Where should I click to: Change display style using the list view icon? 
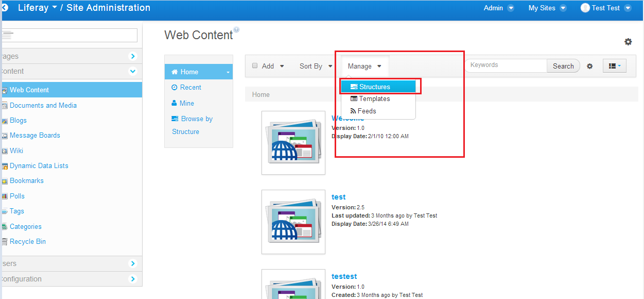click(x=614, y=65)
